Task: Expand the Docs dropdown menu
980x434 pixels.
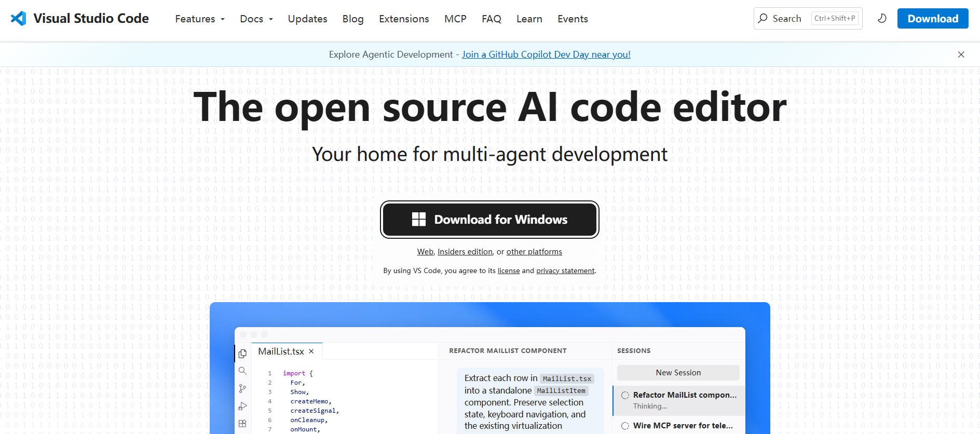Action: [256, 19]
